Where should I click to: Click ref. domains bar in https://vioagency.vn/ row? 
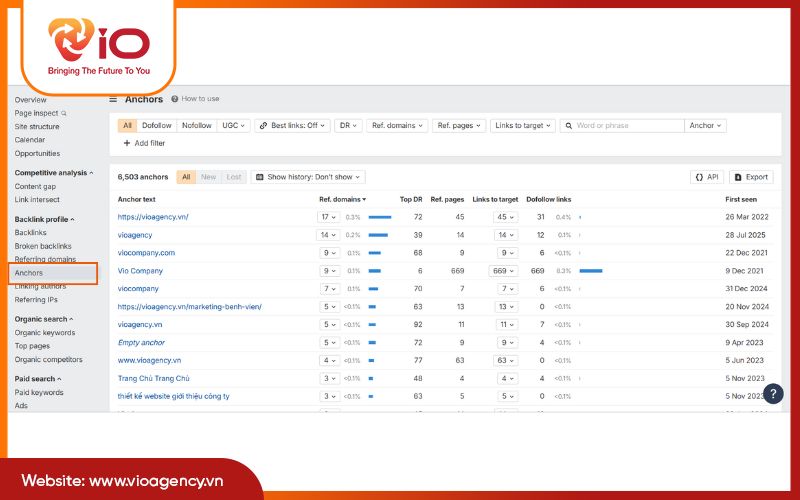click(x=380, y=217)
